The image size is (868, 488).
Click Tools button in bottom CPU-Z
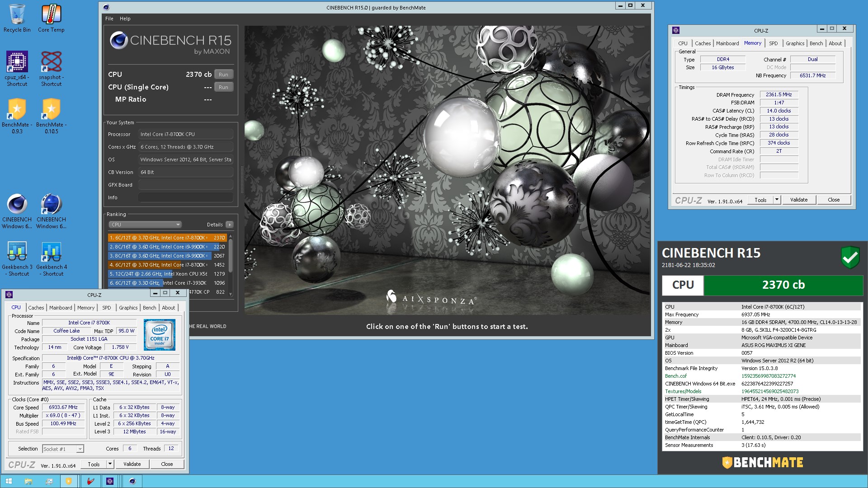coord(94,464)
